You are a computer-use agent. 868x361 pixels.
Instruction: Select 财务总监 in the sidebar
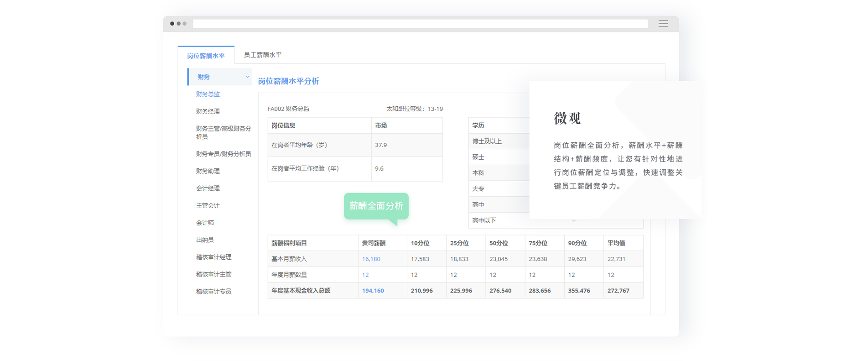208,94
